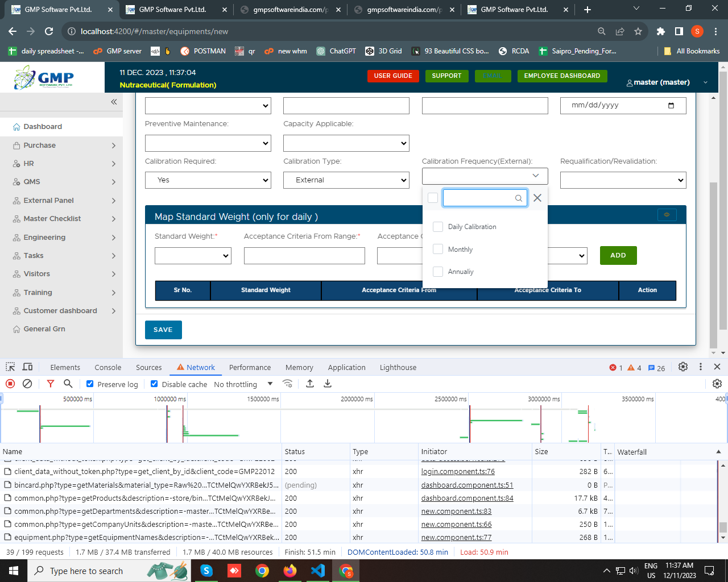Collapse the sidebar with double chevron icon
This screenshot has height=582, width=728.
(114, 102)
